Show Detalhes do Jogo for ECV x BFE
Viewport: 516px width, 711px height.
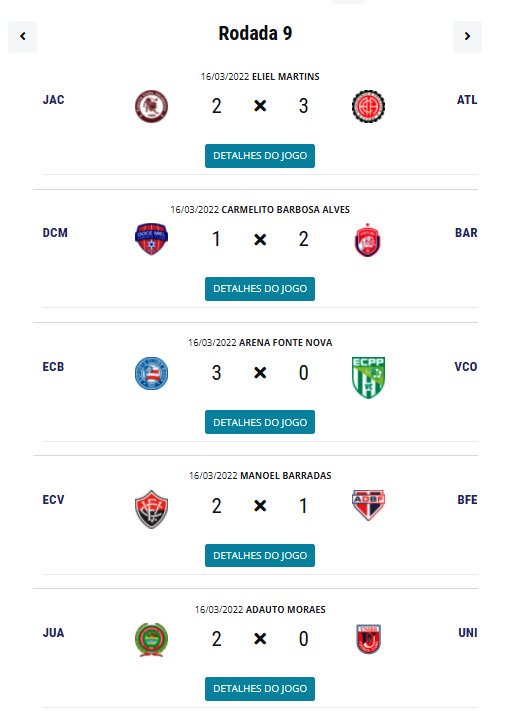pyautogui.click(x=260, y=555)
